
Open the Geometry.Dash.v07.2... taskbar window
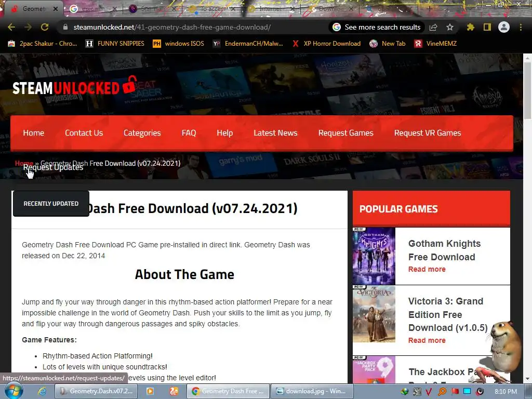[x=96, y=391]
